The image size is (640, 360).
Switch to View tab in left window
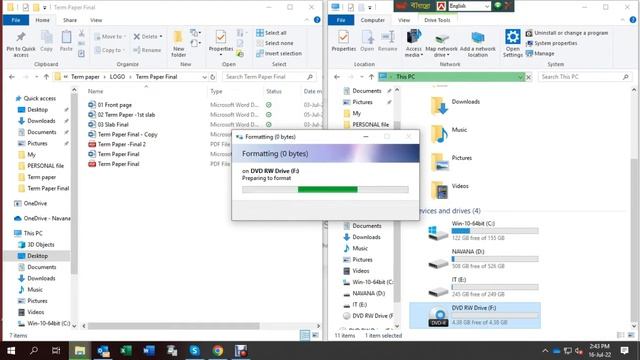[x=96, y=20]
